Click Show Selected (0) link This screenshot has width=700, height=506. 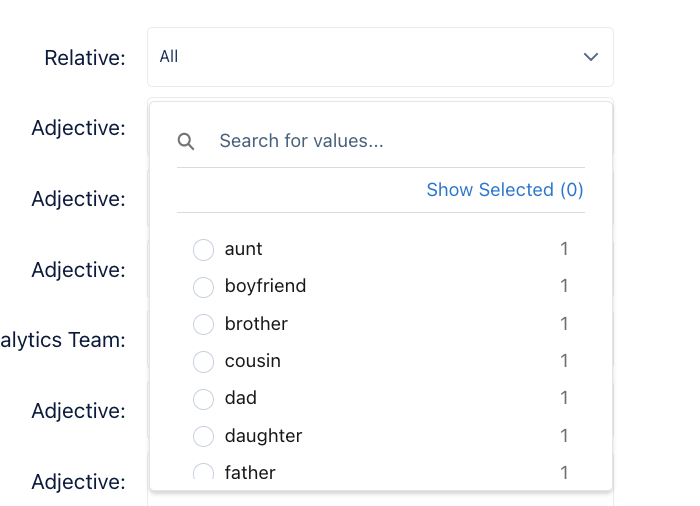(505, 190)
